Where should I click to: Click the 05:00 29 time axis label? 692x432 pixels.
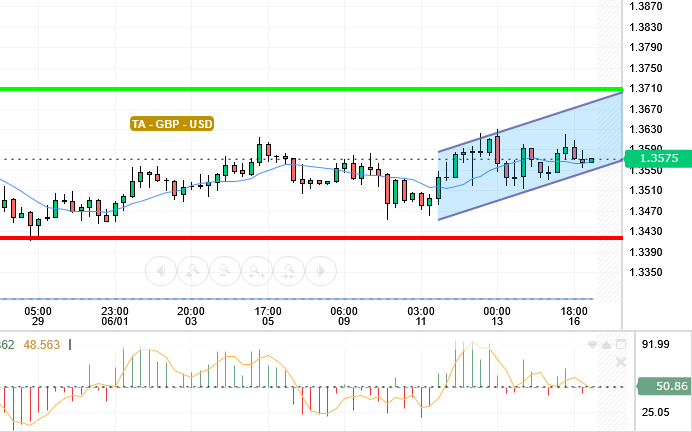[x=38, y=316]
